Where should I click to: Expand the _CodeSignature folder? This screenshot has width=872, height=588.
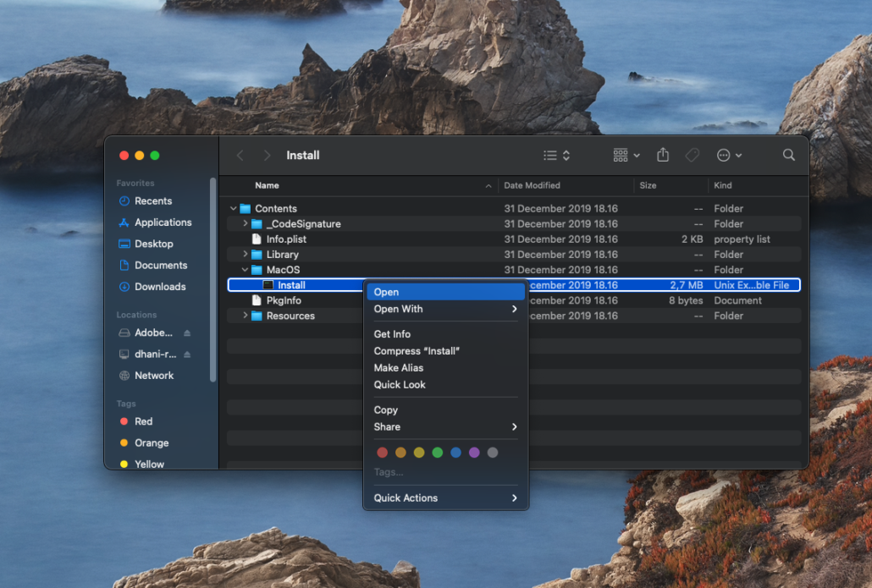point(246,224)
